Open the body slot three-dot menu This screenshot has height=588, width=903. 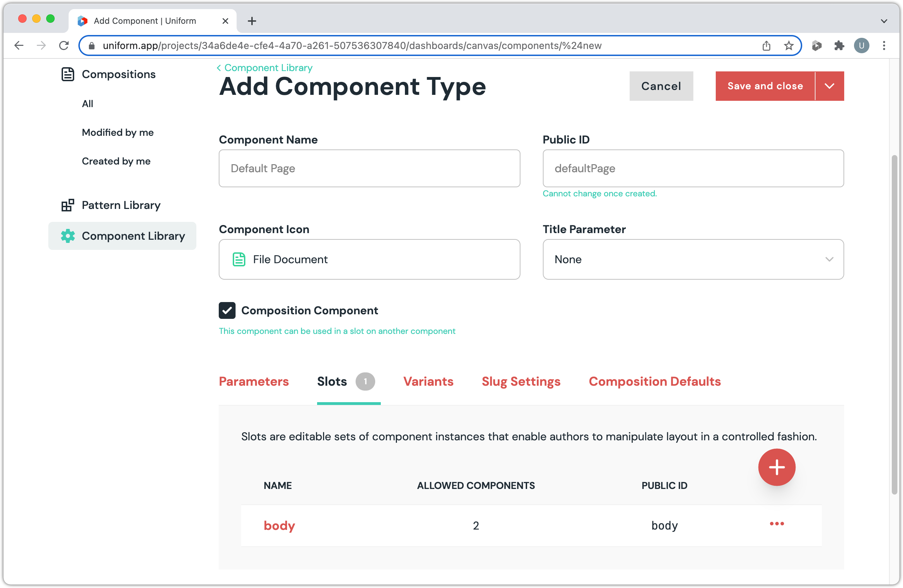(776, 524)
